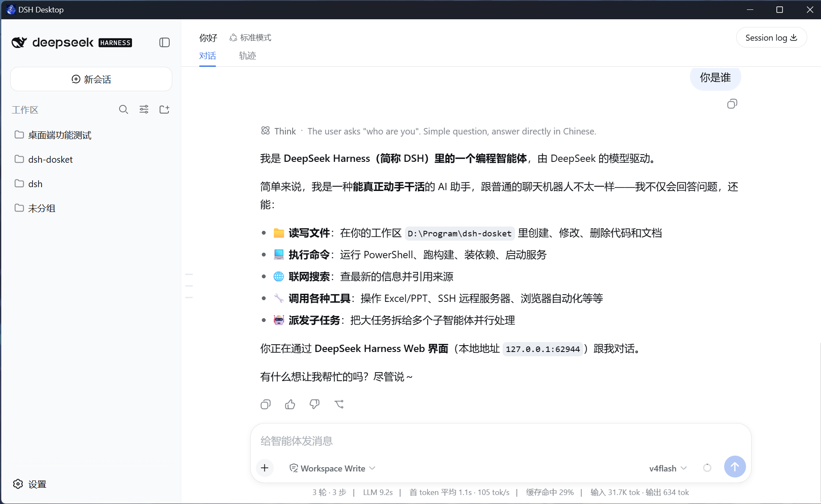Click the message outline markers

point(189,286)
